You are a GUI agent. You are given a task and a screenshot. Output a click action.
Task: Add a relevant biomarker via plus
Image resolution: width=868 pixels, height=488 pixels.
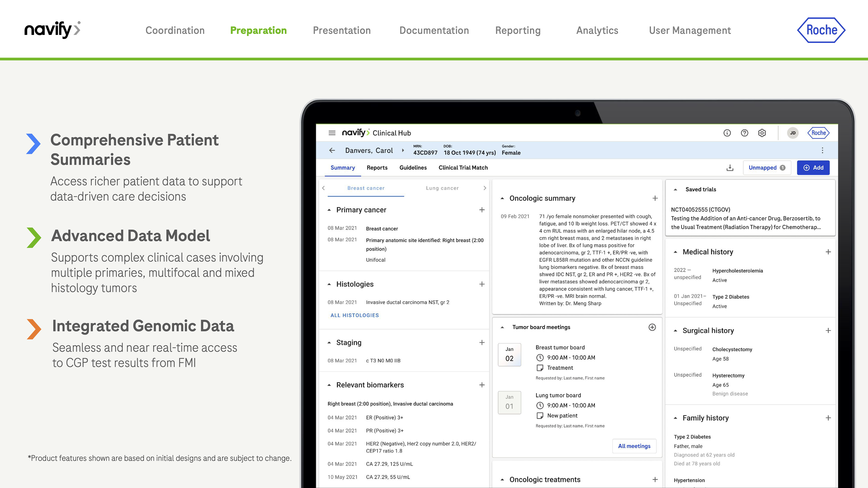click(482, 385)
